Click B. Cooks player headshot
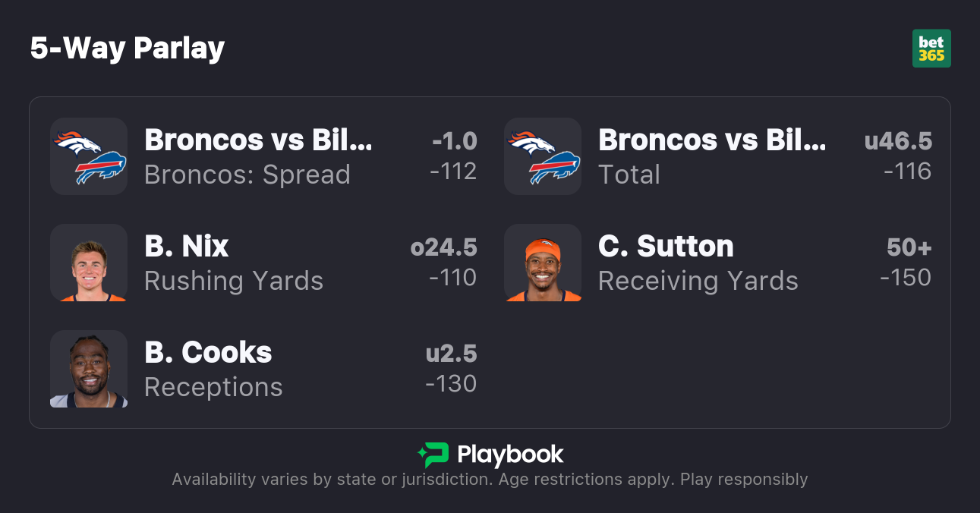Image resolution: width=980 pixels, height=513 pixels. 89,369
